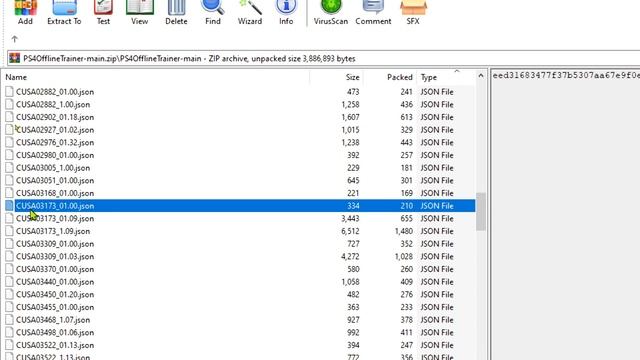640x360 pixels.
Task: Select file CUSA03440_01.00.json
Action: click(55, 282)
